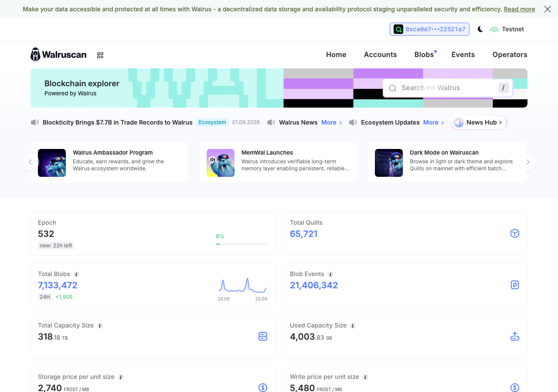Open Blockticity Brings $7.7B news headline
The image size is (558, 392).
[118, 122]
